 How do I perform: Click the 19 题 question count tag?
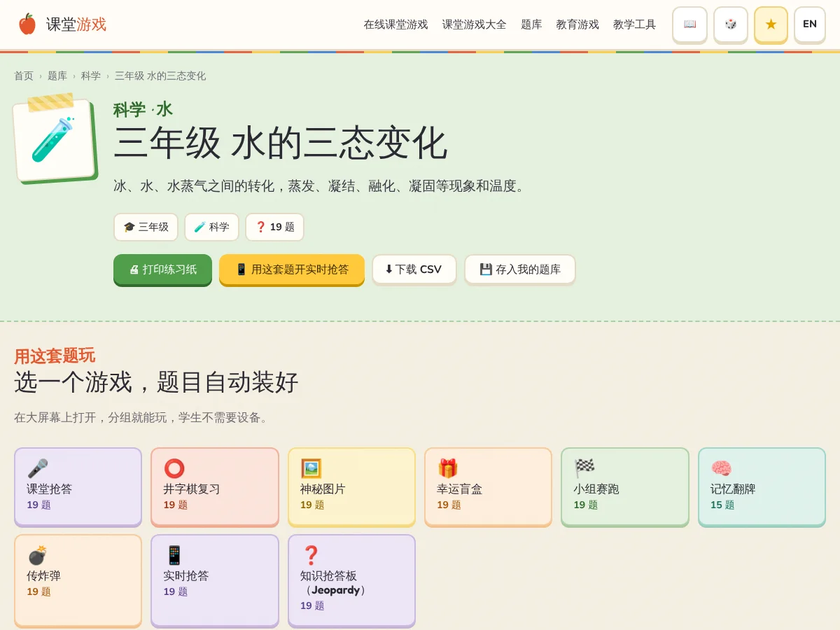(274, 227)
